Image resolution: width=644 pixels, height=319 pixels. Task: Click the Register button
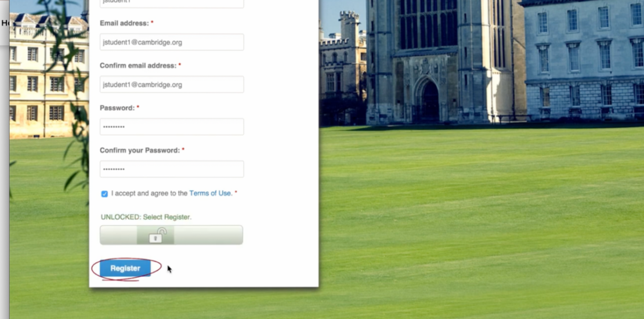pyautogui.click(x=125, y=268)
